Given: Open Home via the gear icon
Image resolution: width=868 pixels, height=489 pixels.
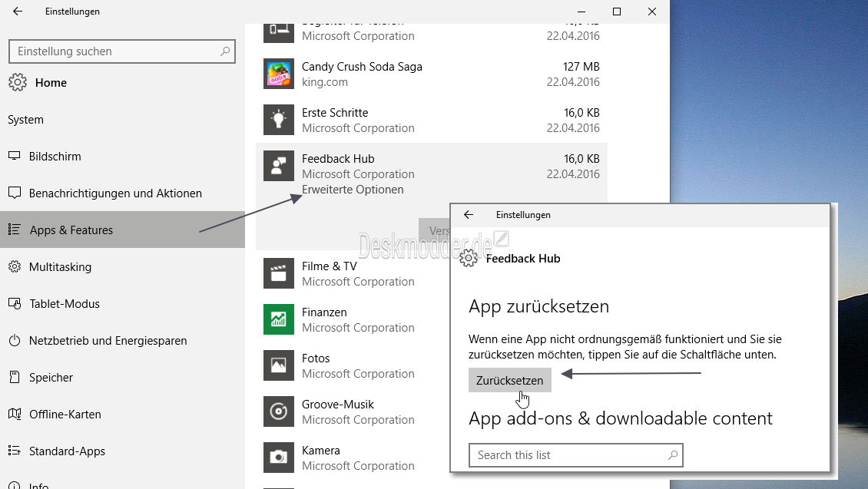Looking at the screenshot, I should [x=17, y=82].
